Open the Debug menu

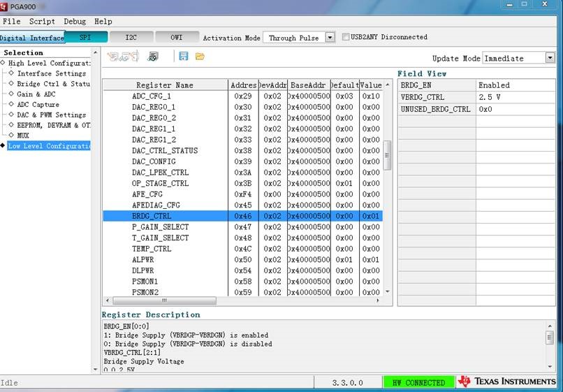(x=75, y=21)
